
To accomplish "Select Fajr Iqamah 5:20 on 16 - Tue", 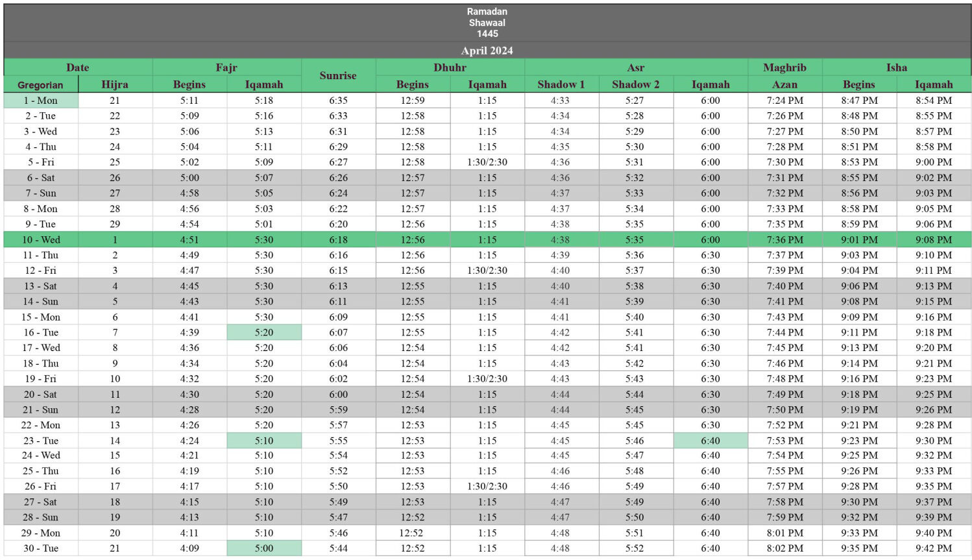I will (264, 332).
